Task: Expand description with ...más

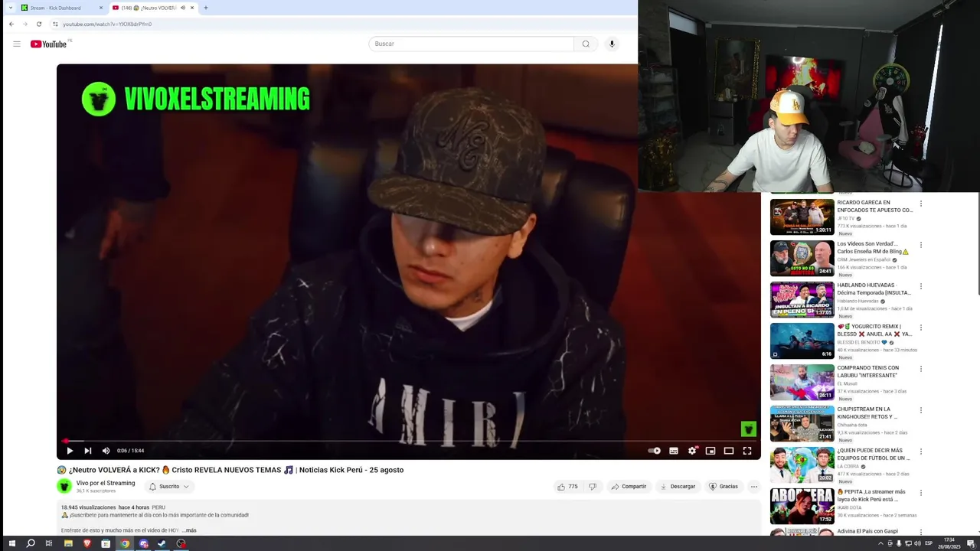Action: [x=189, y=530]
